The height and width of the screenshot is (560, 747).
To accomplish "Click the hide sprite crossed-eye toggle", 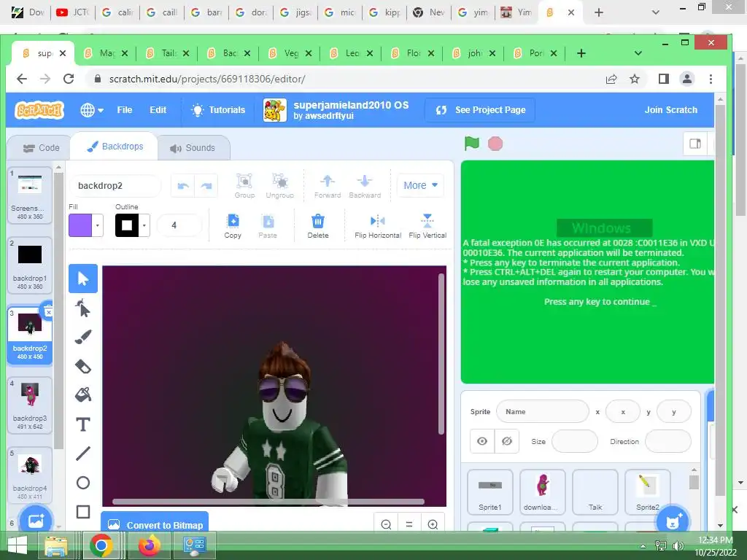I will (507, 441).
